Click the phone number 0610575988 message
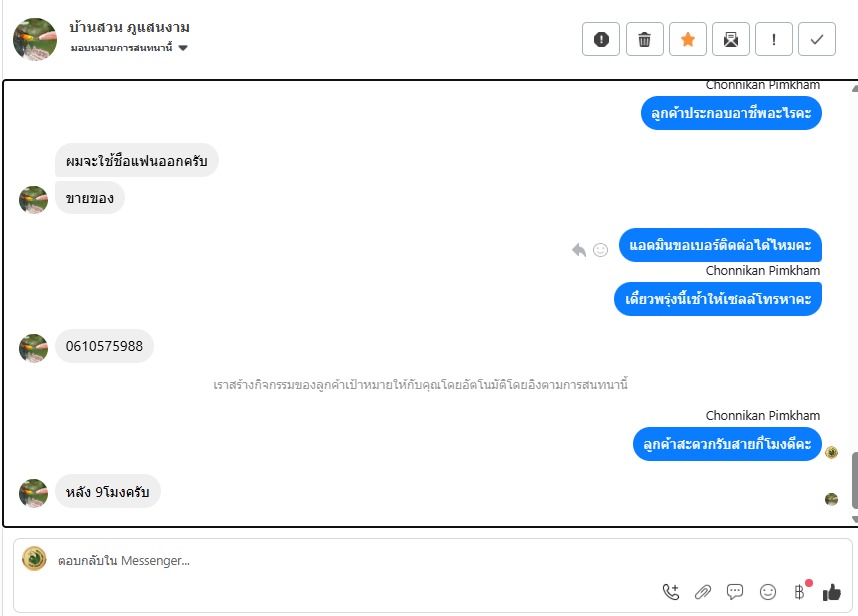Screen dimensions: 858x616 [x=104, y=346]
